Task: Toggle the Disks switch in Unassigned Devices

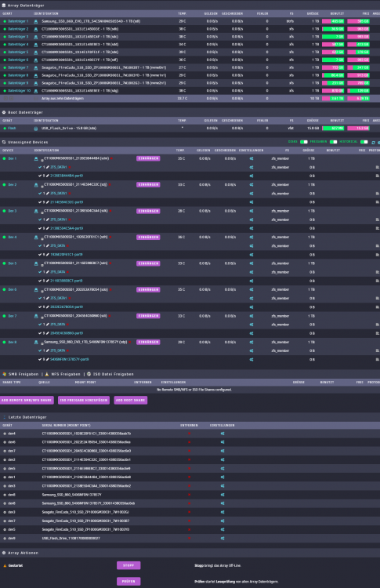Action: (x=303, y=142)
